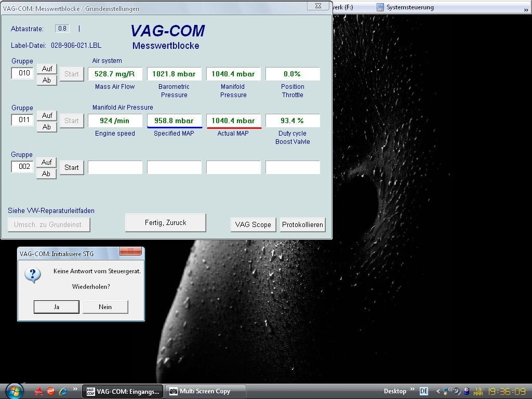532x399 pixels.
Task: Open VAG Scope
Action: (253, 224)
